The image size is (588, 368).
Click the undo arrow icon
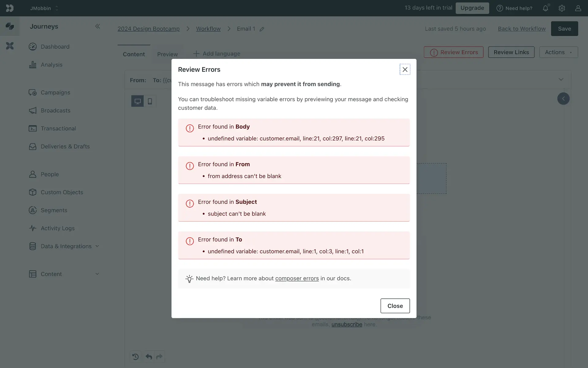point(149,357)
